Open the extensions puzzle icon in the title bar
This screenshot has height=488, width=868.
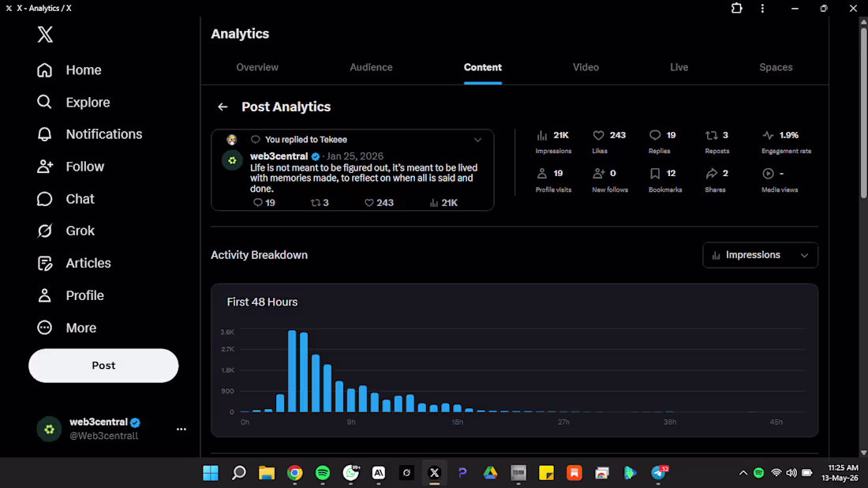click(x=736, y=9)
